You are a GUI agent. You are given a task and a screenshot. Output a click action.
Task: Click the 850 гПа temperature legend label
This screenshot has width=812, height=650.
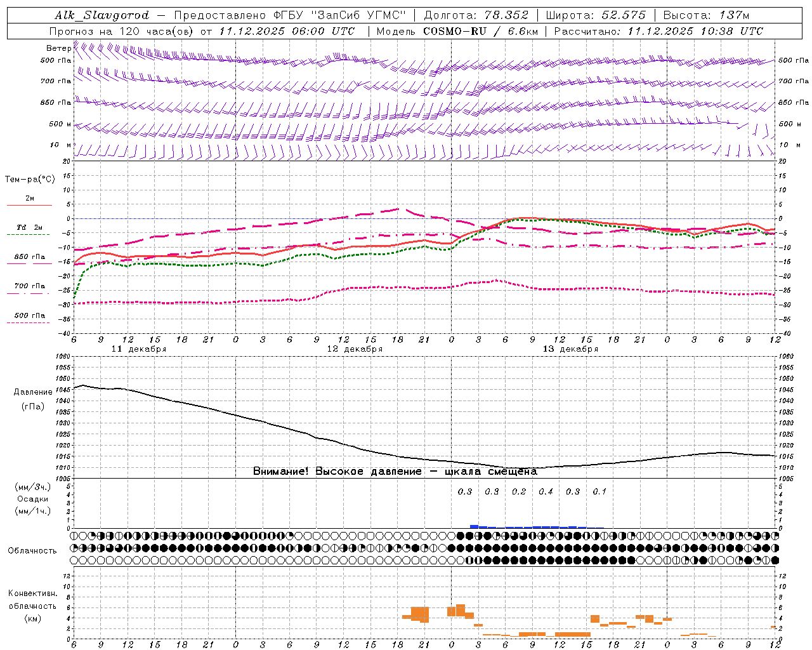coord(30,257)
